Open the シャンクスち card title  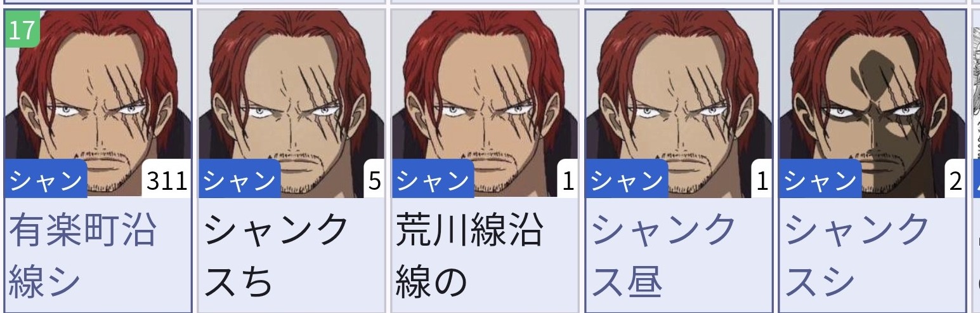click(277, 255)
